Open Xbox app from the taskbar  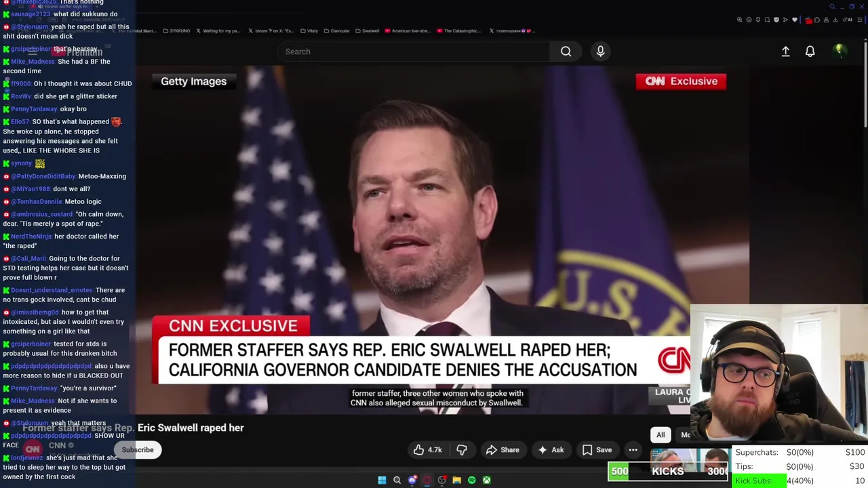pos(486,480)
